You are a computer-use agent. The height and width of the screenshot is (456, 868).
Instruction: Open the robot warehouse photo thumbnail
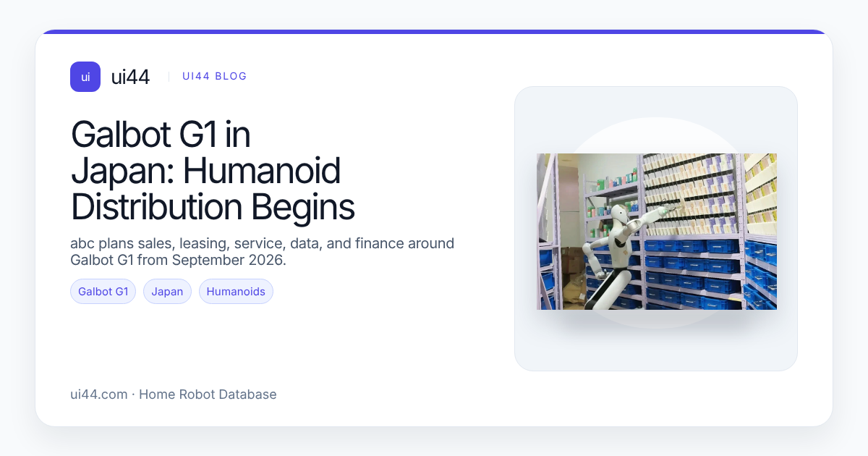(656, 232)
